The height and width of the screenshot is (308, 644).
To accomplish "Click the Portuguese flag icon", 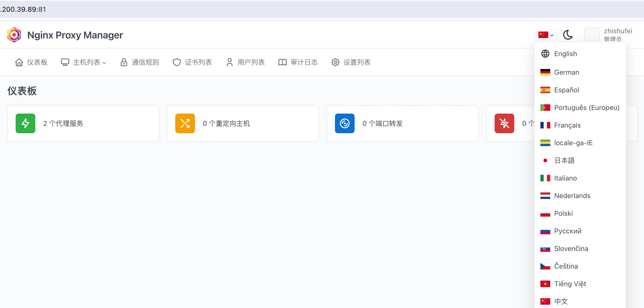I will [545, 107].
